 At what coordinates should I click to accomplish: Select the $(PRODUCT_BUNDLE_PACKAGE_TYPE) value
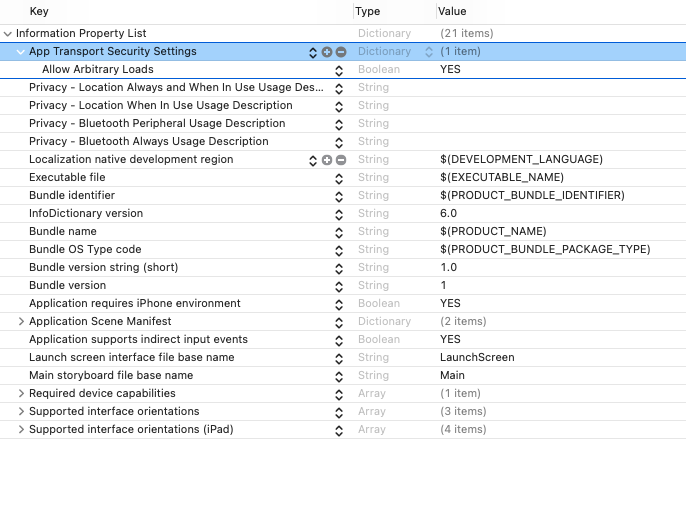[x=545, y=249]
